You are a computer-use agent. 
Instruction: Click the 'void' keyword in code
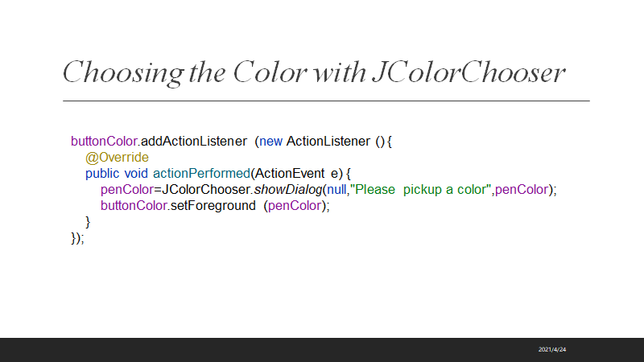pos(136,174)
